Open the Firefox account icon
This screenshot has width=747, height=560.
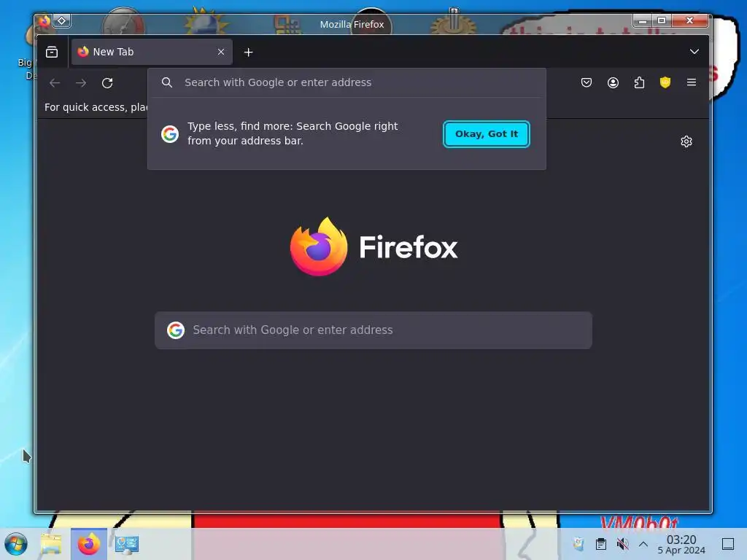613,82
